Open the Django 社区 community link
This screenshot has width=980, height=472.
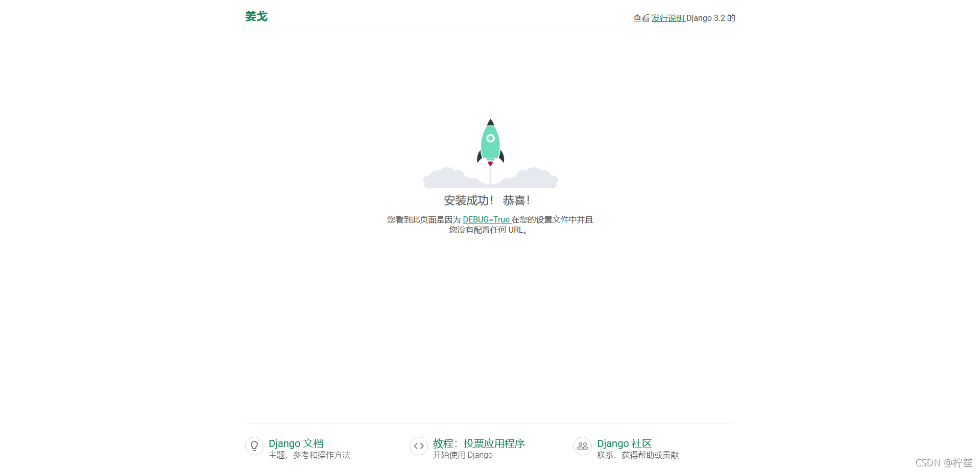pos(624,443)
